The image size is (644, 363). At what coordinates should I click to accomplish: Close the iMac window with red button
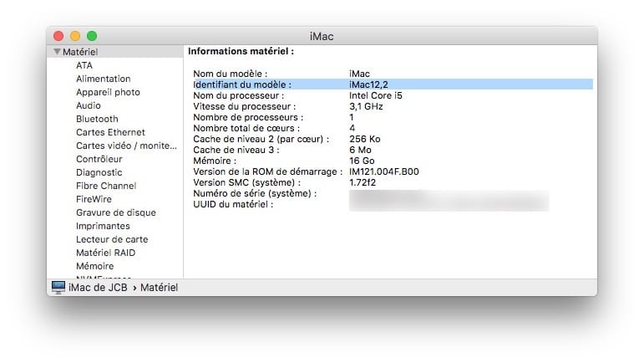point(58,36)
